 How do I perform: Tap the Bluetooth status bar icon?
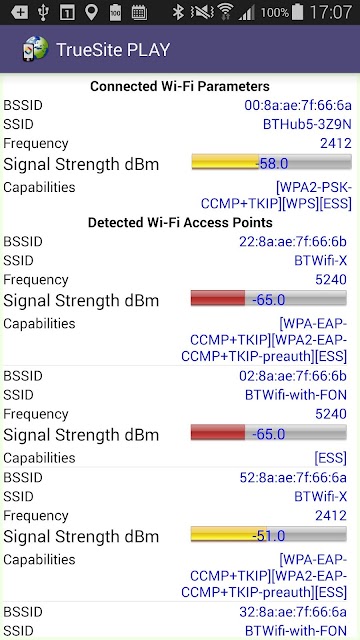(x=178, y=12)
